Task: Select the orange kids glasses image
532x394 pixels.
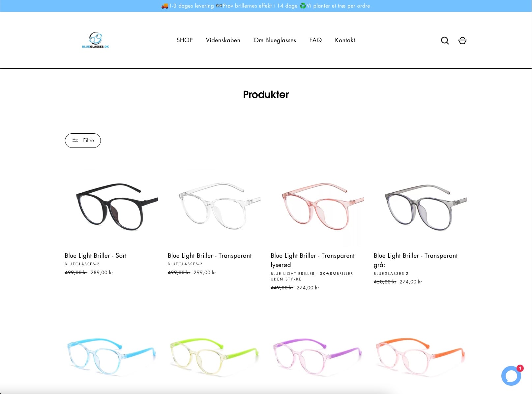Action: pyautogui.click(x=420, y=356)
